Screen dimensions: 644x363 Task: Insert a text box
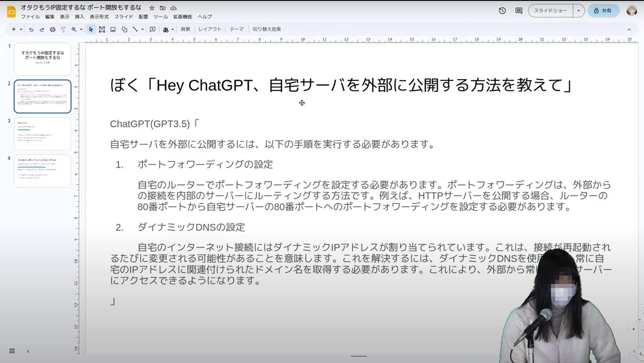[x=102, y=29]
